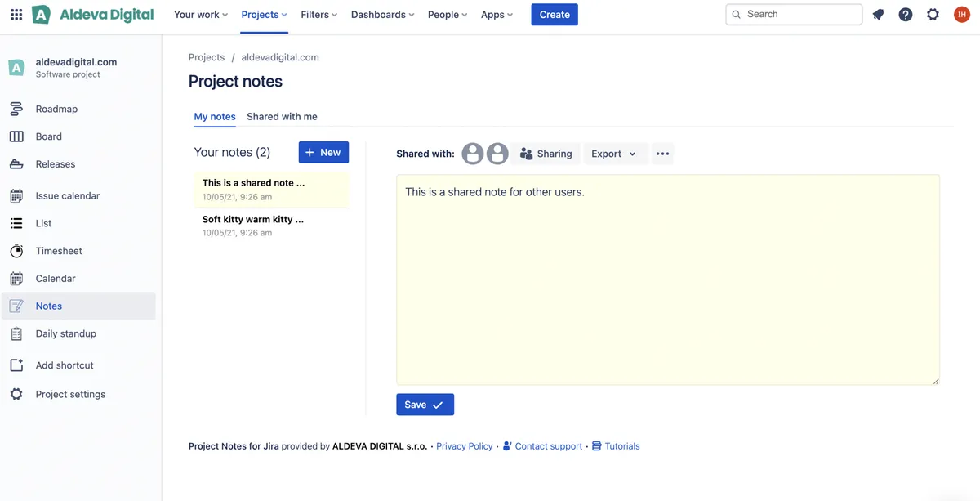
Task: Click the Projects breadcrumb link
Action: pos(207,57)
